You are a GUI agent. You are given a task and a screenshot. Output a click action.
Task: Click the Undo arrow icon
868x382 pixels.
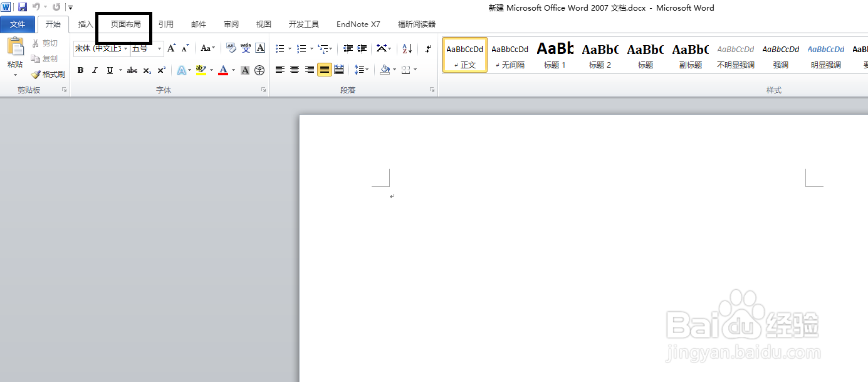(x=36, y=7)
